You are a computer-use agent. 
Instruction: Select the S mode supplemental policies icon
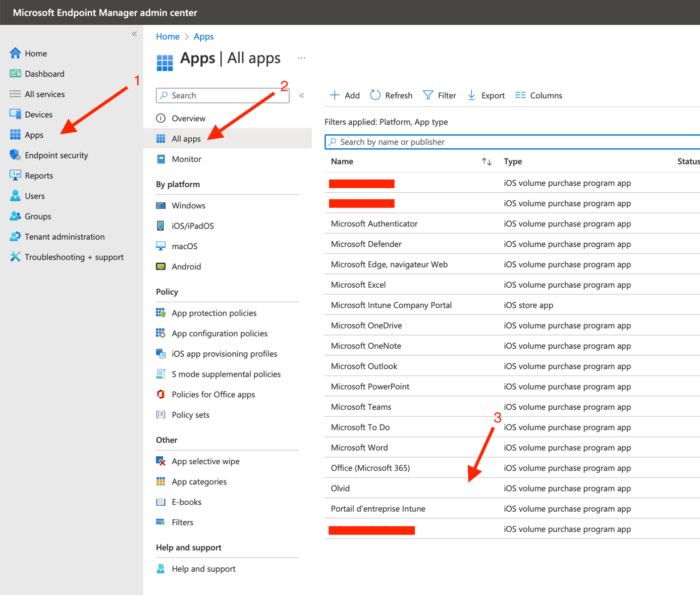tap(161, 374)
